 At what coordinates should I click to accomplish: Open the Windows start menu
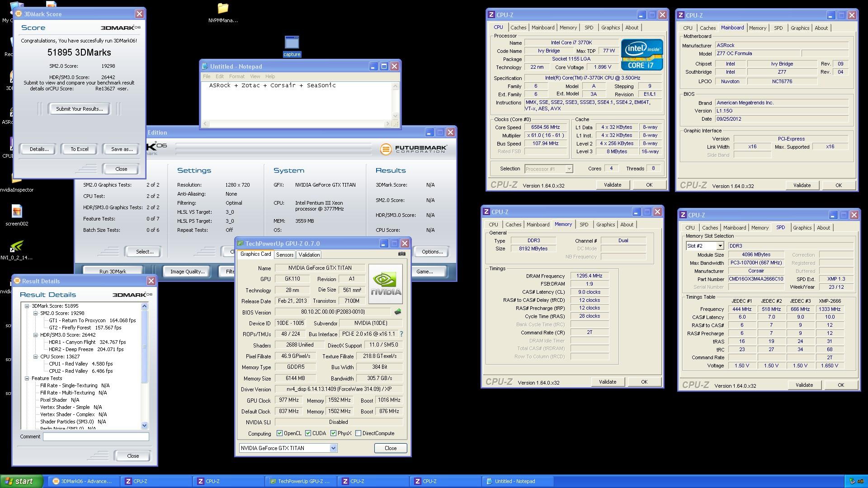pos(22,481)
